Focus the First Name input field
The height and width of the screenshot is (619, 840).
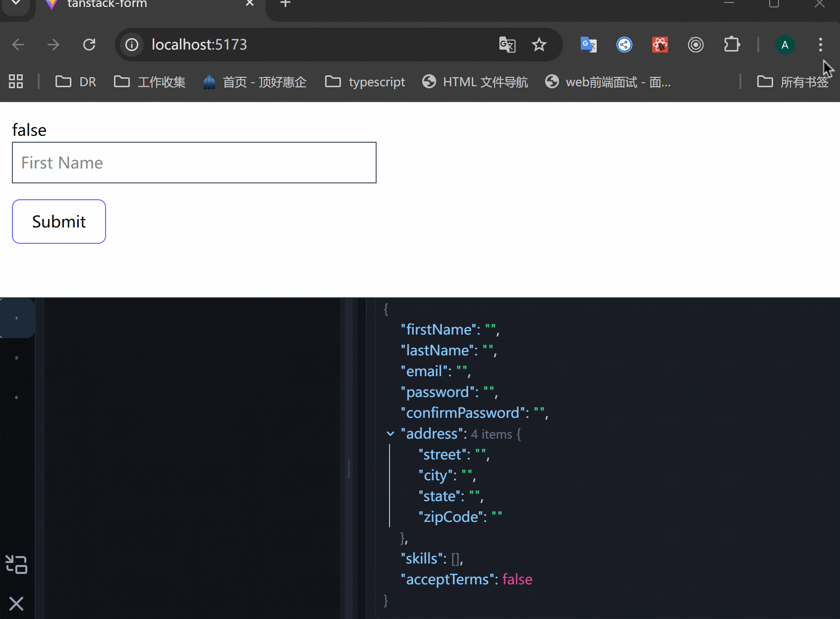point(194,163)
